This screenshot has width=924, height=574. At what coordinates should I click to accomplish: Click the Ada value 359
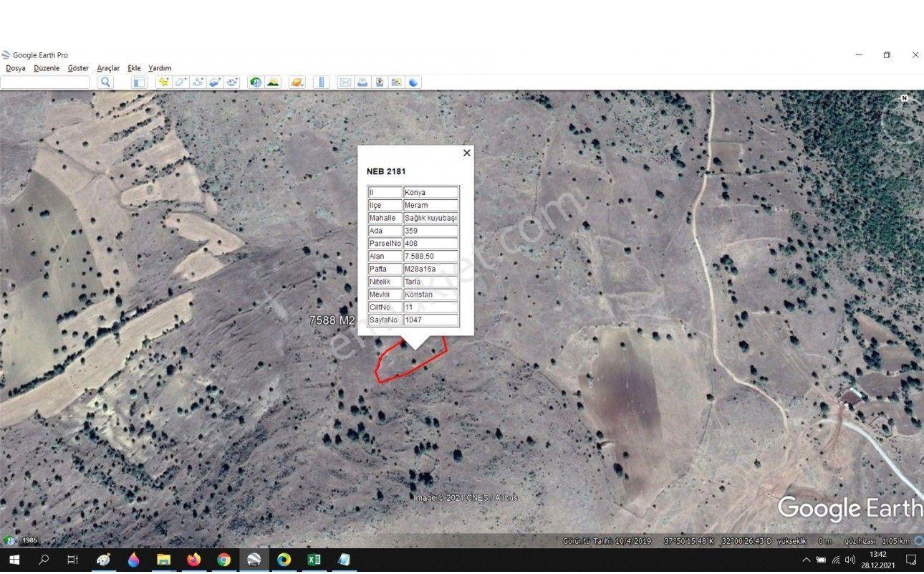(430, 231)
